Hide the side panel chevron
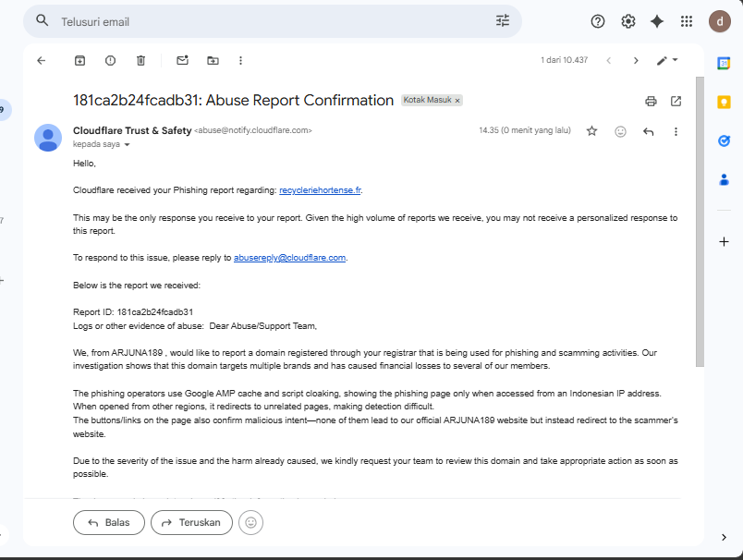This screenshot has width=743, height=560. (724, 537)
